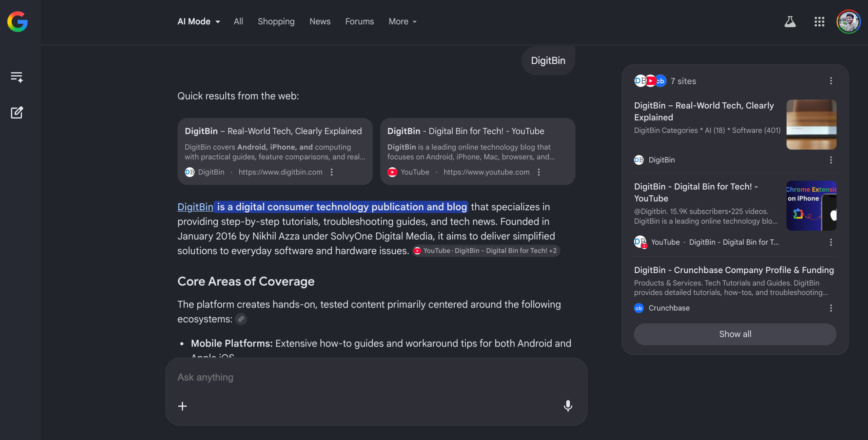The height and width of the screenshot is (440, 868).
Task: Open 'YouTube · DigitBin - Digital Bin for Tech! +2' citation chip
Action: 486,251
